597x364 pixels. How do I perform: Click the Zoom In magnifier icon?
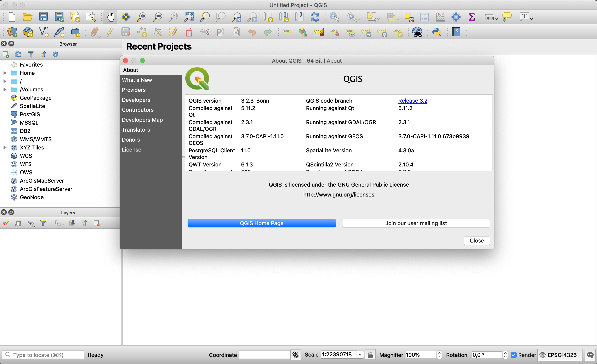point(142,17)
